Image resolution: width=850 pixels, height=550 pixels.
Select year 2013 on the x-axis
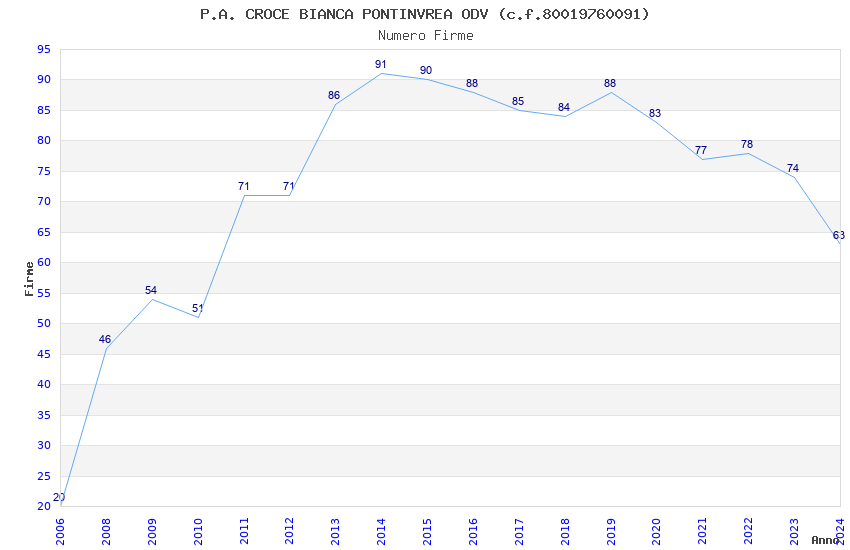pyautogui.click(x=336, y=531)
